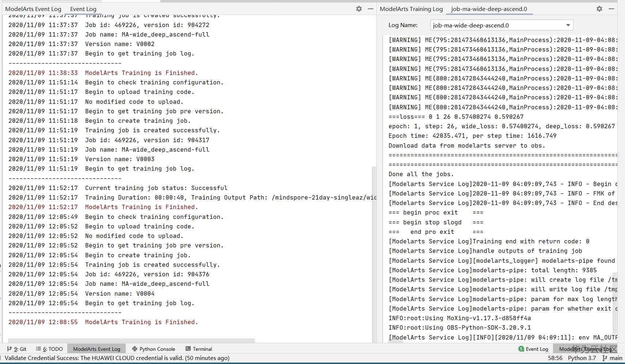Click 'modelarts-pipe: total length: 9385' line

click(x=493, y=270)
